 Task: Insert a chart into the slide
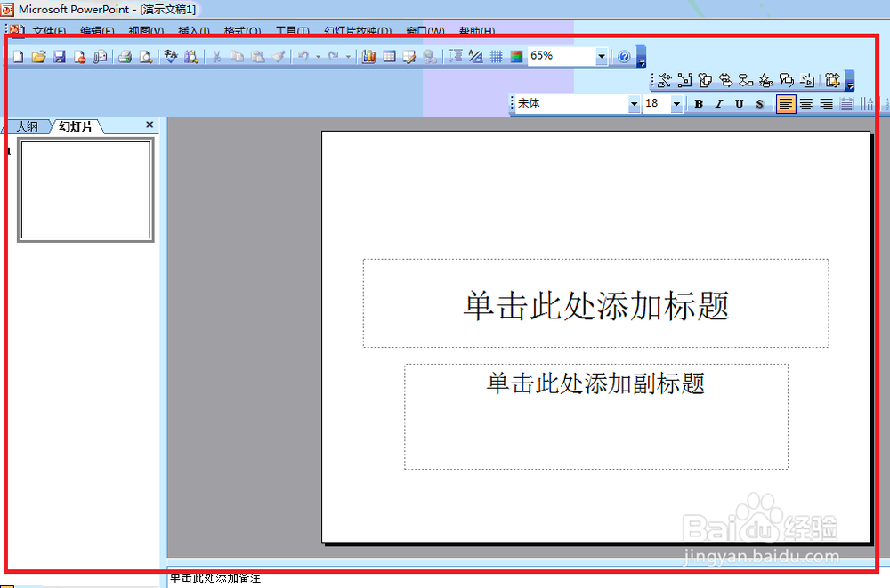pos(368,56)
